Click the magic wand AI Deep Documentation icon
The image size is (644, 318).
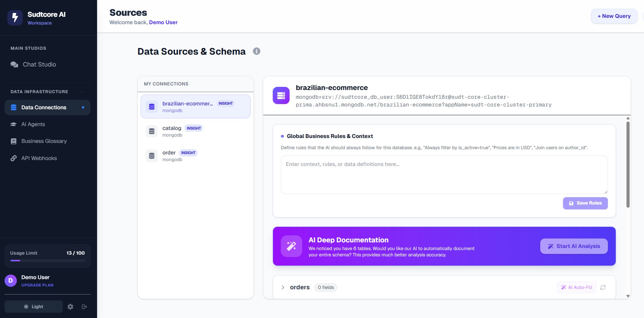[291, 246]
